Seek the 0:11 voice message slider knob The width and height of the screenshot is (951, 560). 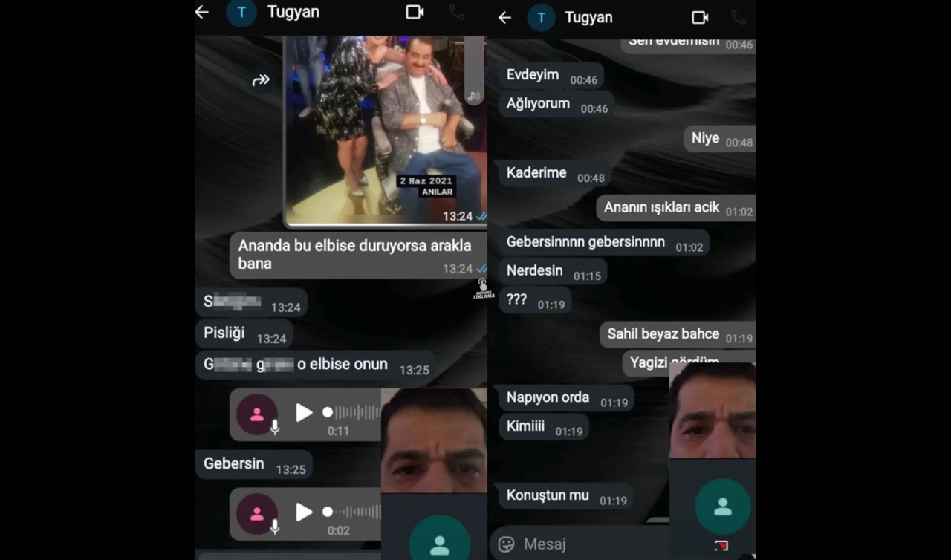(x=328, y=412)
